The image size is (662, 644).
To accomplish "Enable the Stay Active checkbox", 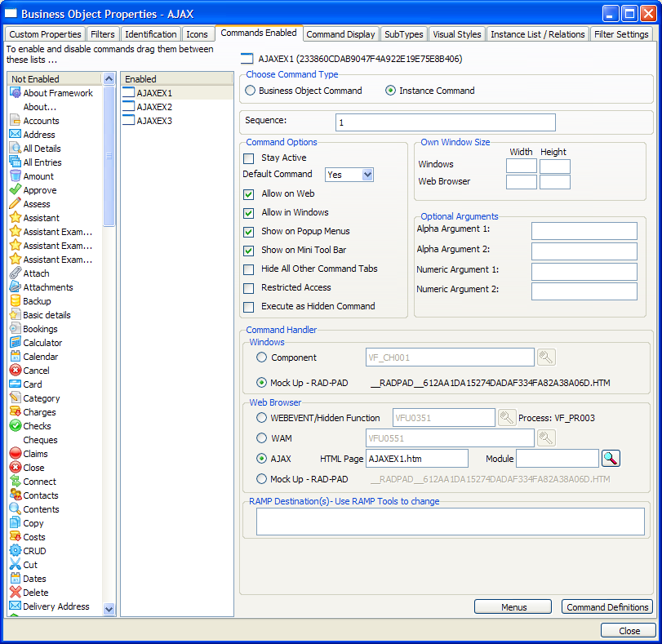I will click(x=249, y=158).
